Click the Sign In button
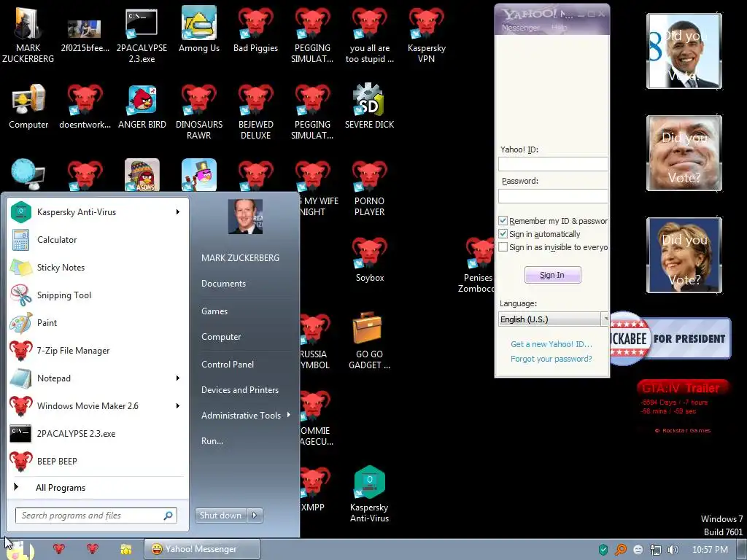 coord(553,275)
